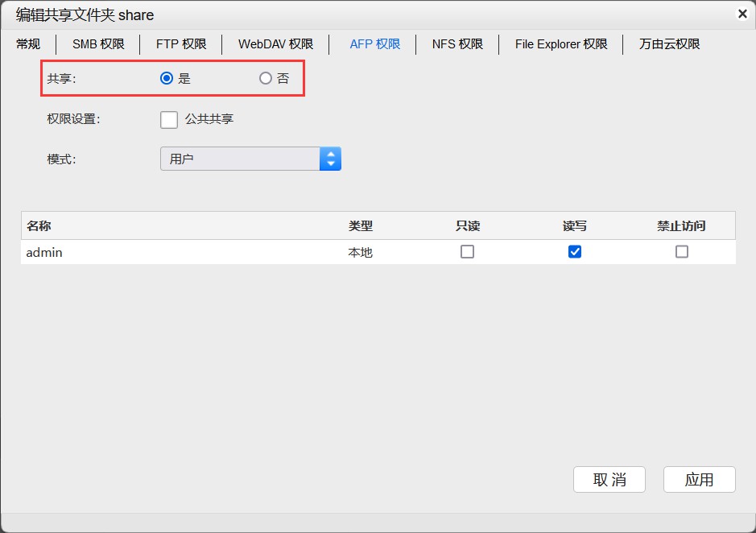Screen dimensions: 756x533
Task: Click the blue arrow on the mode dropdown
Action: point(330,159)
